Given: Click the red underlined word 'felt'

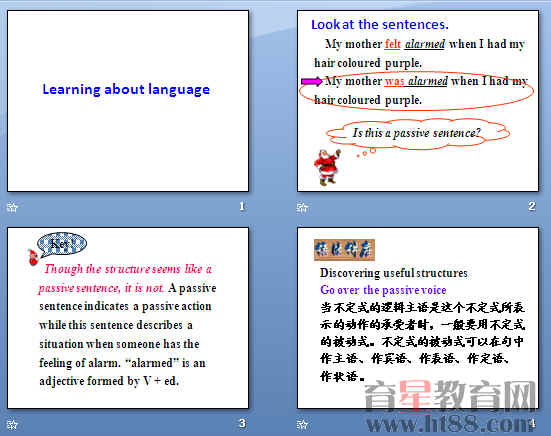Looking at the screenshot, I should (393, 44).
